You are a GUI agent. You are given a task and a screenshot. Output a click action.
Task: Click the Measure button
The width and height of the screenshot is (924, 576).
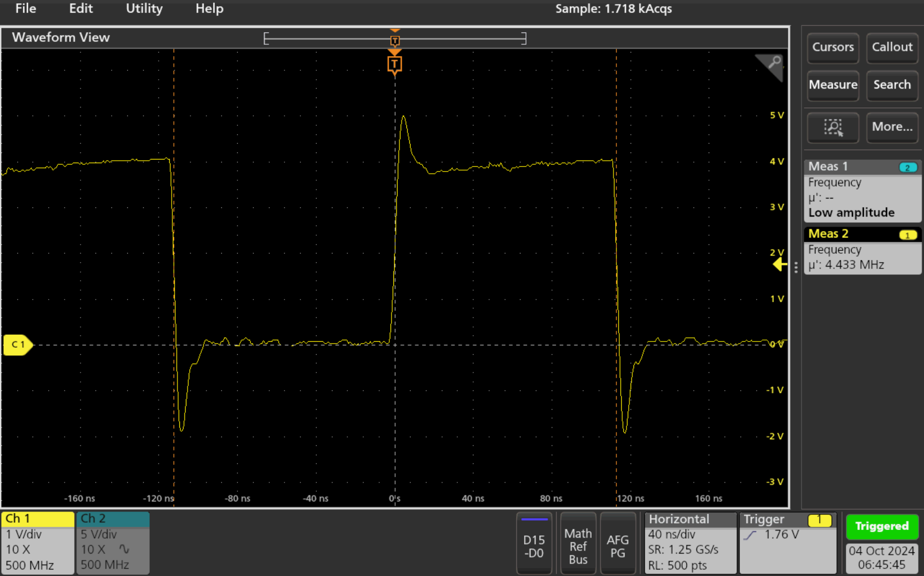tap(832, 85)
